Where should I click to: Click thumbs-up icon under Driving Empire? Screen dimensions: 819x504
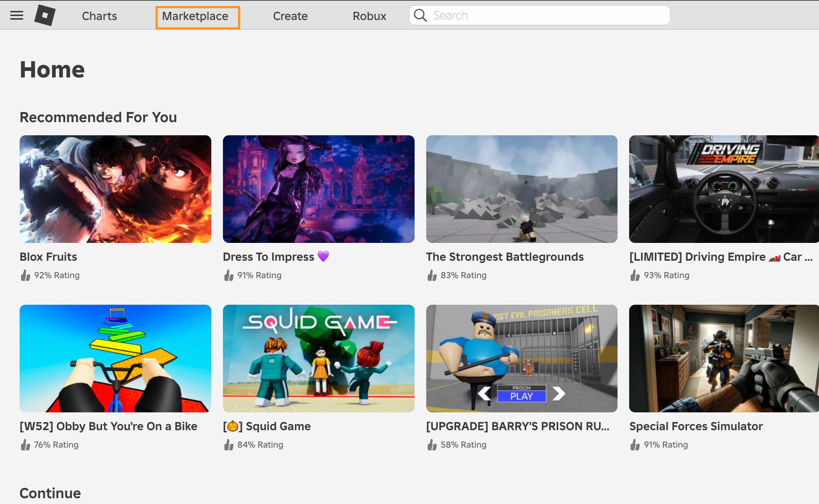coord(635,275)
